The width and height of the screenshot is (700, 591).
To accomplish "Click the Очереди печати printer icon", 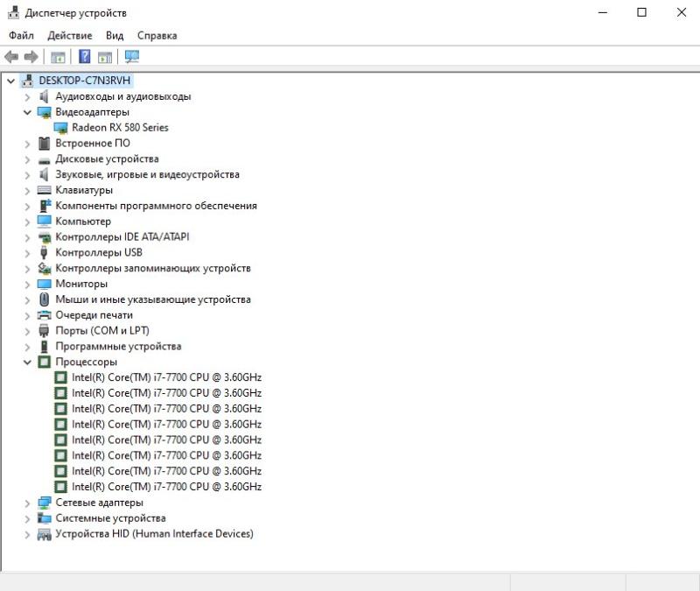I will click(45, 315).
